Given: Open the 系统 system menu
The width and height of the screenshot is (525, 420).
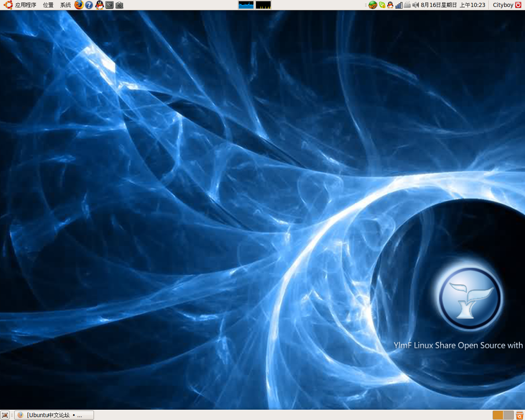Looking at the screenshot, I should point(66,5).
